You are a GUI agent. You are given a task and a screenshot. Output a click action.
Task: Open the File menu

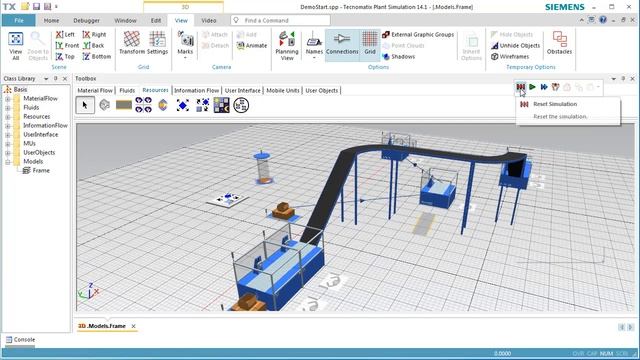(x=19, y=20)
